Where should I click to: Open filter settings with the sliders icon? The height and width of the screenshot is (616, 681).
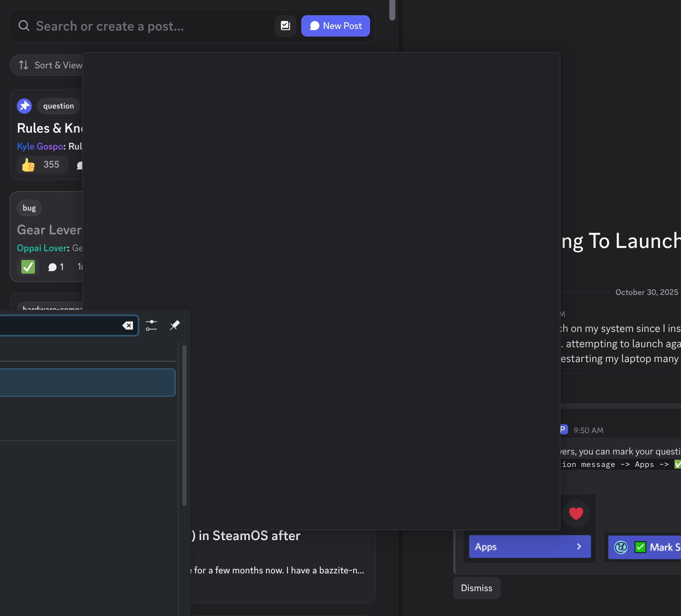[x=151, y=325]
